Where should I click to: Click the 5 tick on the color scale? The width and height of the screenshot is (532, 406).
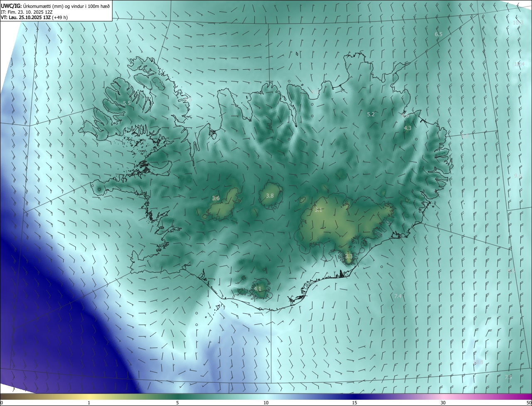tap(177, 403)
